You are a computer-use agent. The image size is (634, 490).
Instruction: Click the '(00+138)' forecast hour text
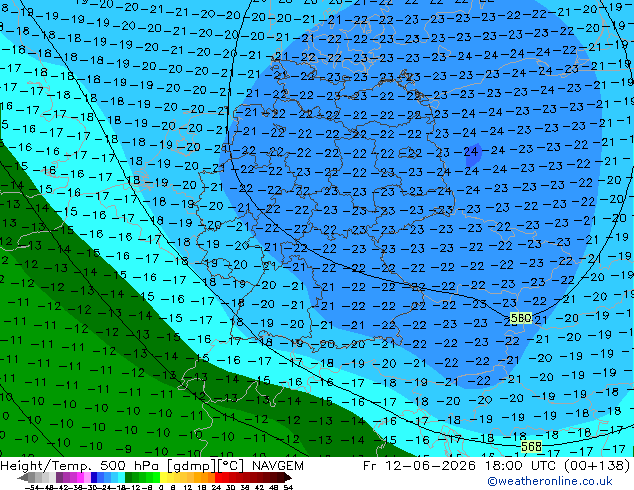click(x=598, y=466)
